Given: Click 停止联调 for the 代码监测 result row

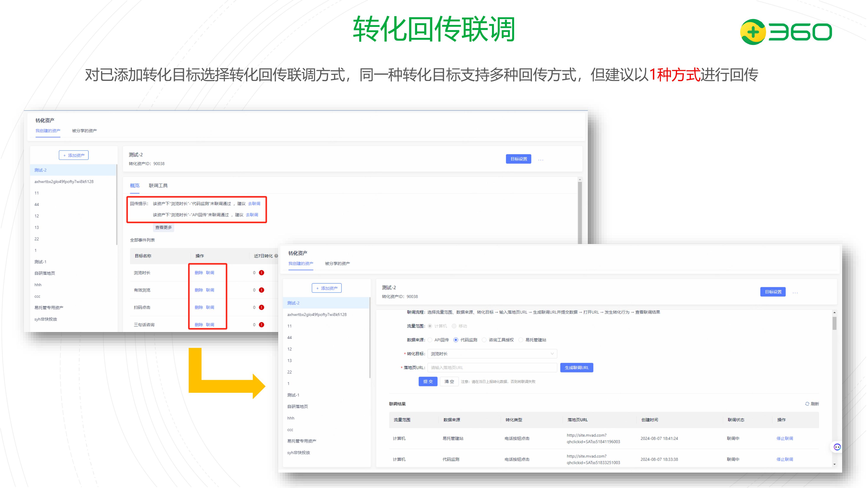Looking at the screenshot, I should pos(785,459).
